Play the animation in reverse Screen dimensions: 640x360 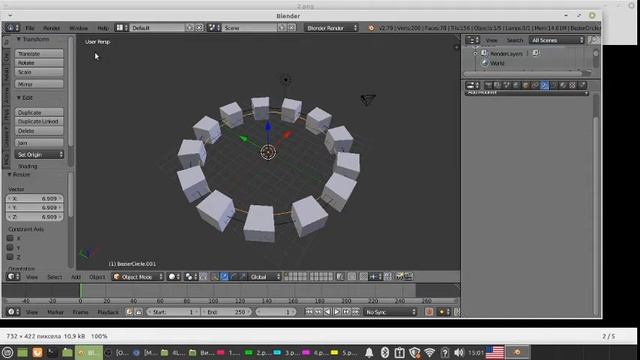tap(328, 312)
